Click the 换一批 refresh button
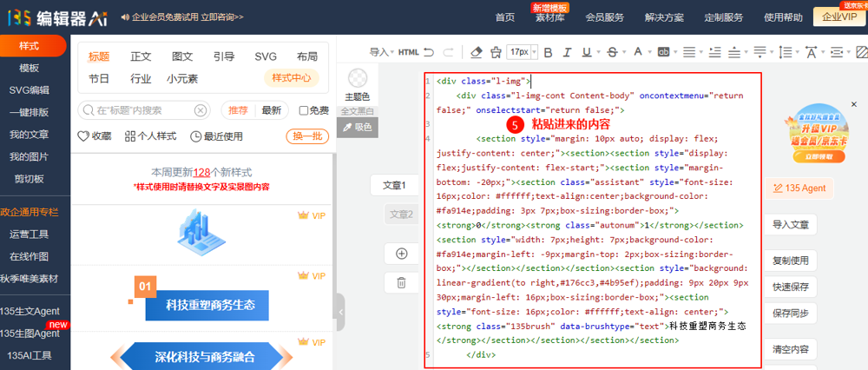 click(x=307, y=136)
